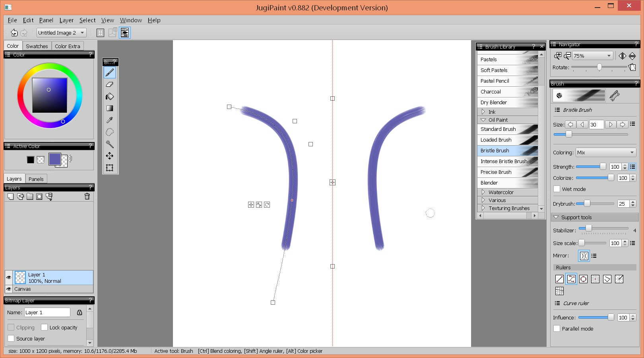Click the layer Name input field
Screen dimensions: 644x358
click(47, 312)
